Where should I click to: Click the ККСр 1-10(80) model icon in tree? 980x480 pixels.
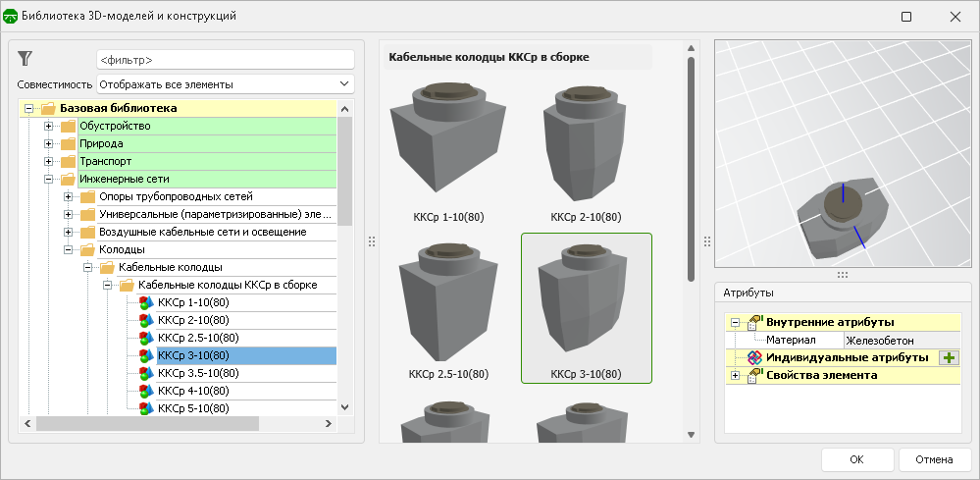pyautogui.click(x=145, y=302)
